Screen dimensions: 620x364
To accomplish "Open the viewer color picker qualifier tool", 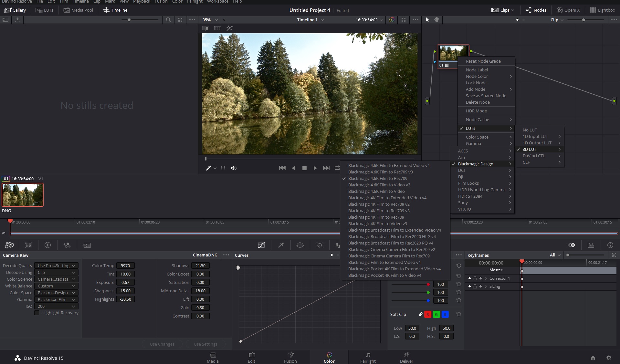I will pos(209,168).
